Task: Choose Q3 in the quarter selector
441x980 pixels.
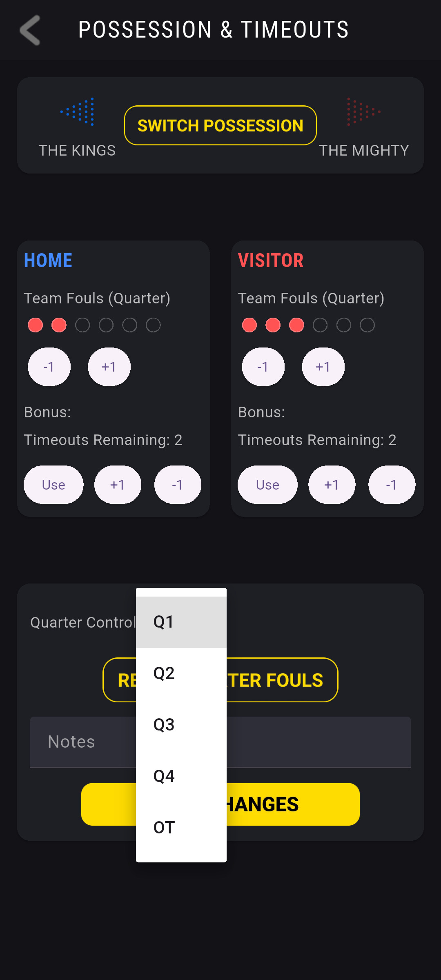Action: [163, 724]
